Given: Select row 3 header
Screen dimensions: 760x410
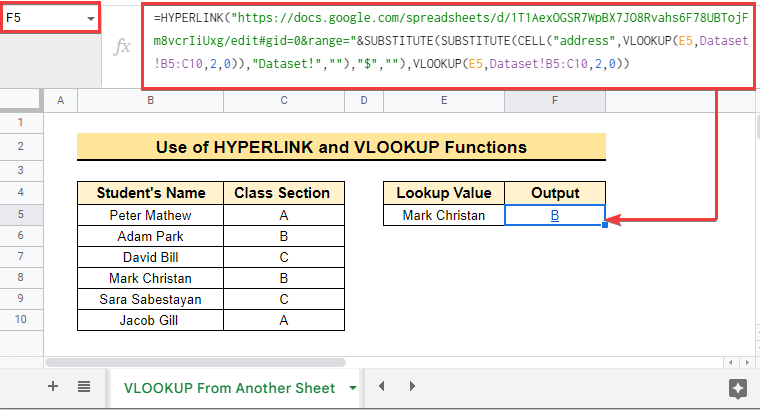Looking at the screenshot, I should pyautogui.click(x=21, y=170).
